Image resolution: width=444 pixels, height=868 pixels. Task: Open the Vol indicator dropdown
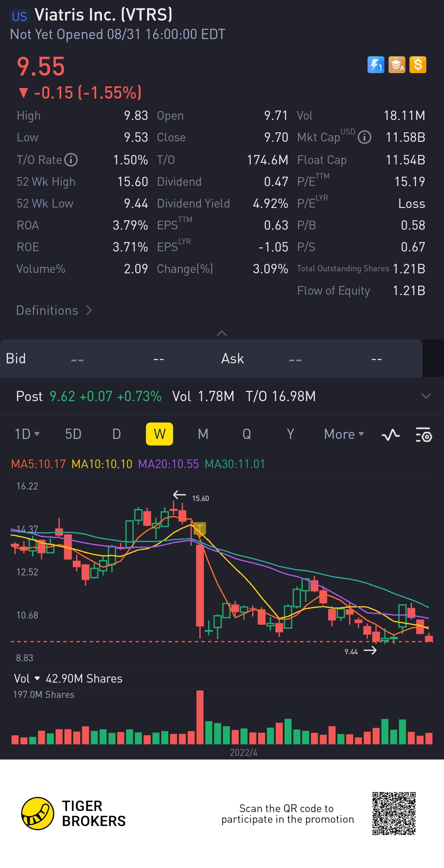[27, 679]
